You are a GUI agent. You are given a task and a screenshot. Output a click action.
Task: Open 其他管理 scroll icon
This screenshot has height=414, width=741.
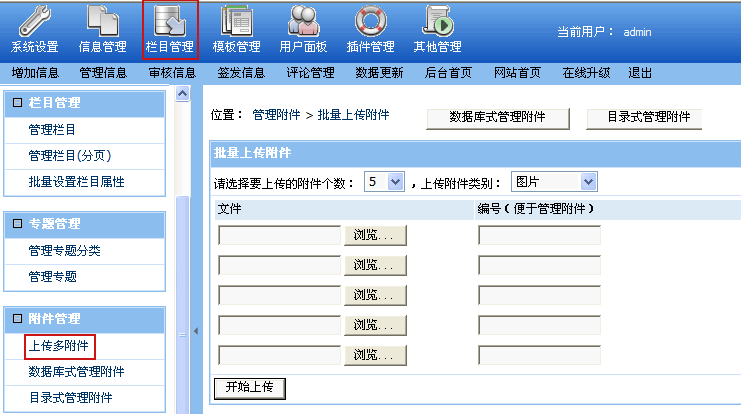pyautogui.click(x=438, y=21)
